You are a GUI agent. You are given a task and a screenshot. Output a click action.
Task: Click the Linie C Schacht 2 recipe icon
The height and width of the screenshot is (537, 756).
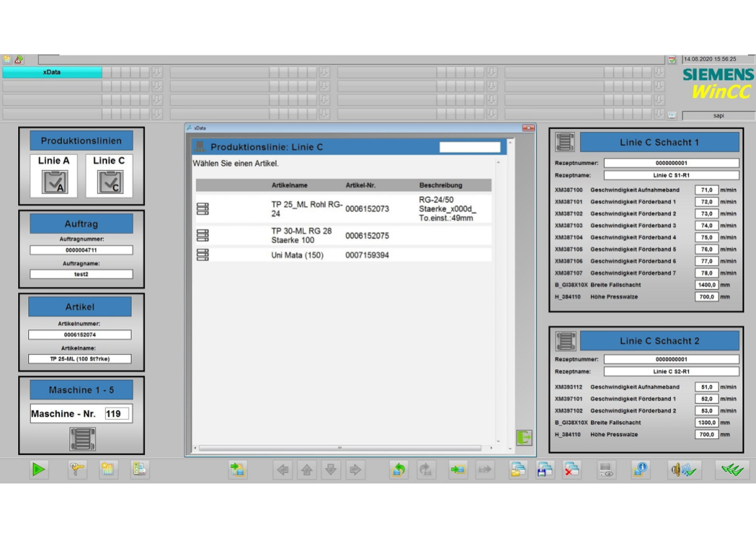pyautogui.click(x=566, y=341)
